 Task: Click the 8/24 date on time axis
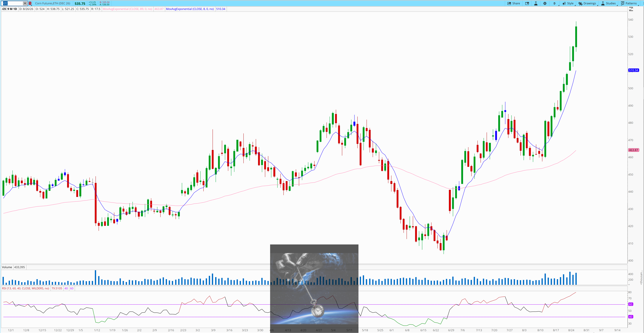coord(571,330)
